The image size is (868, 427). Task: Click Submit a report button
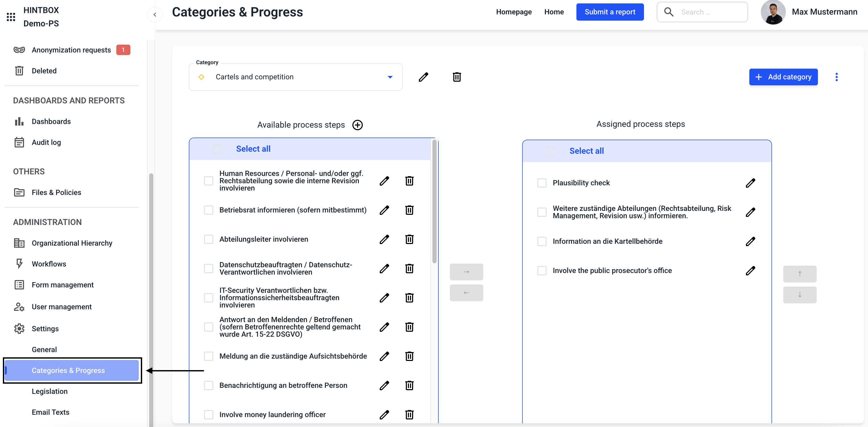point(610,12)
